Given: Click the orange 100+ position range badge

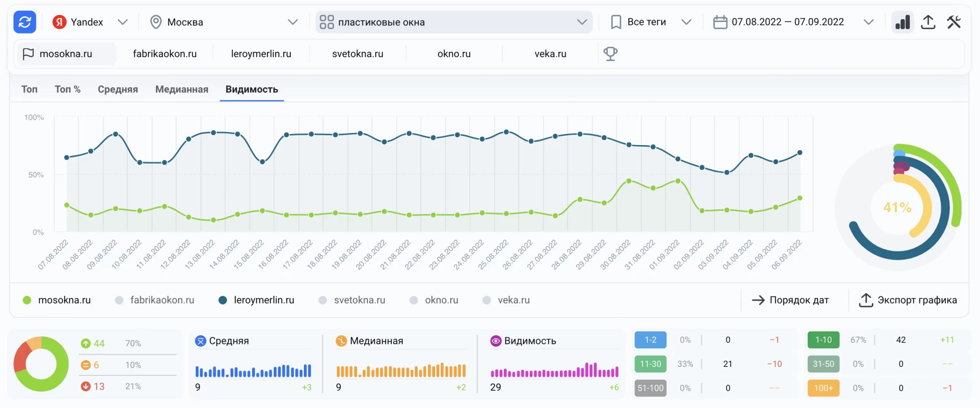Looking at the screenshot, I should (x=824, y=388).
